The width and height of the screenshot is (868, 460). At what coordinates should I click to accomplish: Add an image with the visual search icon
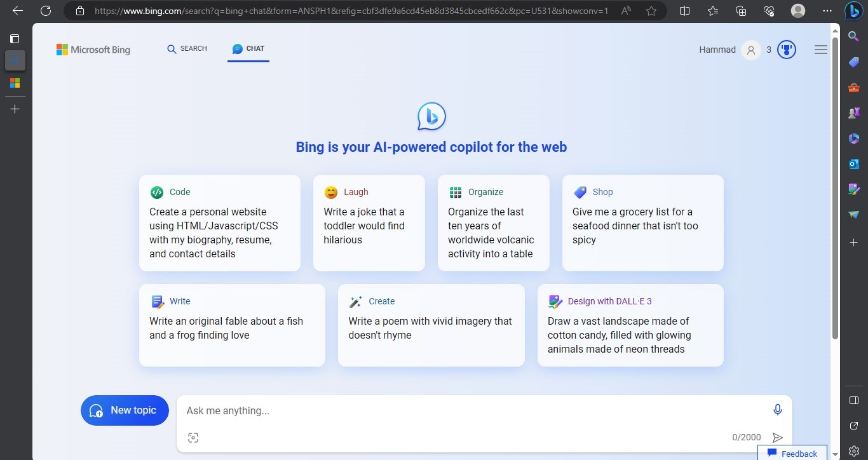coord(193,438)
